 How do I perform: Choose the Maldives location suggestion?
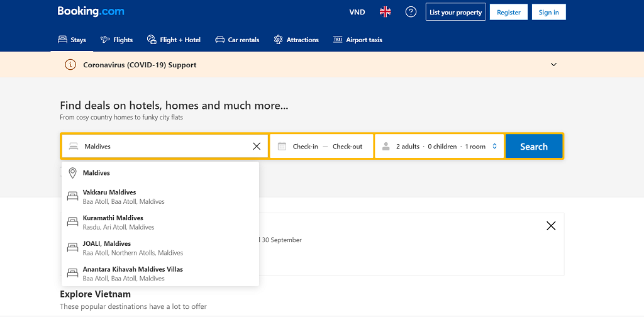(160, 173)
